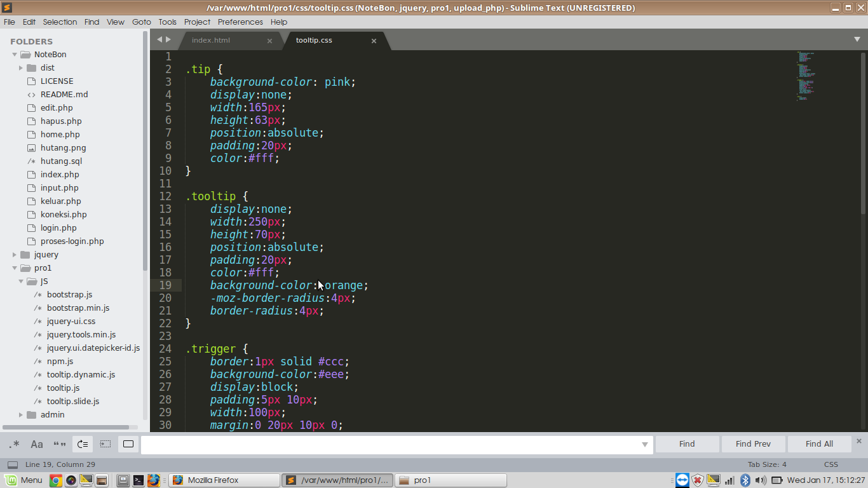Open the tab list dropdown arrow
Viewport: 868px width, 488px height.
click(857, 39)
